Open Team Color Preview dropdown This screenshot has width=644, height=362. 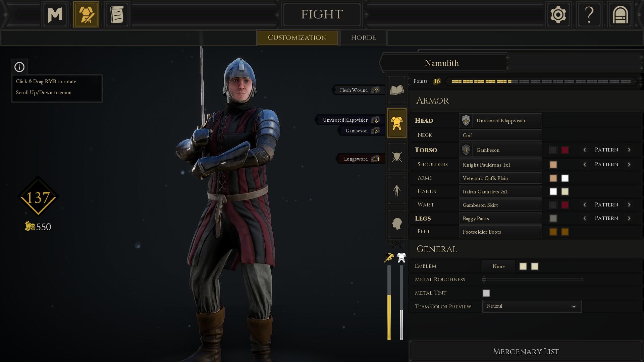pos(532,306)
